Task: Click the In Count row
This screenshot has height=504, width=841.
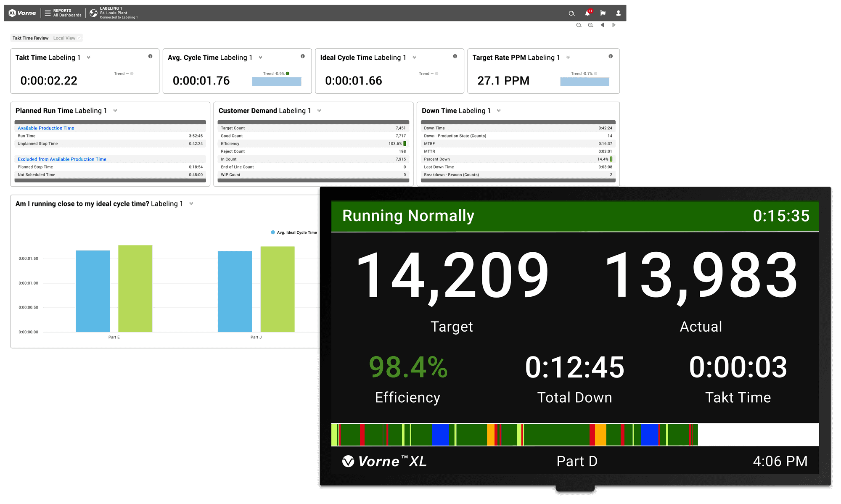Action: tap(313, 159)
